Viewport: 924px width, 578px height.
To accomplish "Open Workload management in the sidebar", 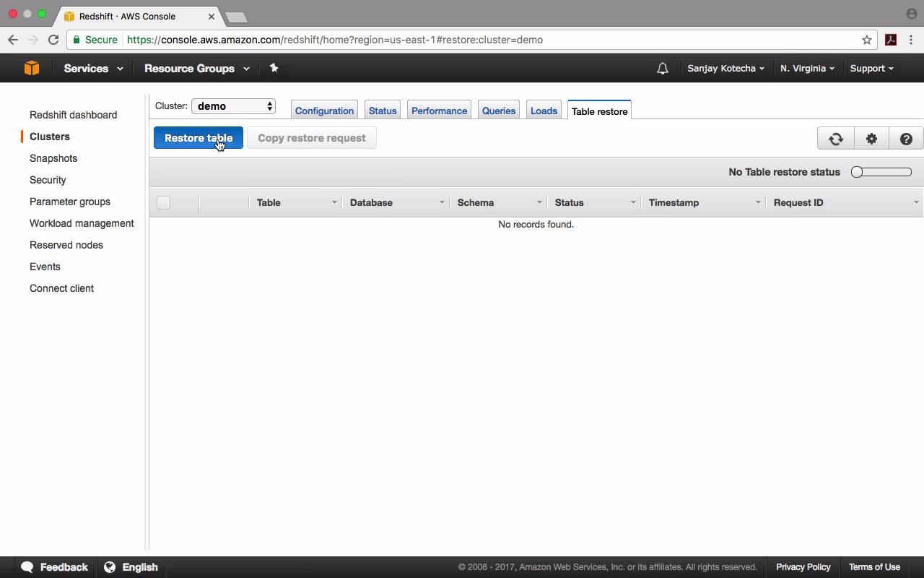I will [x=82, y=223].
